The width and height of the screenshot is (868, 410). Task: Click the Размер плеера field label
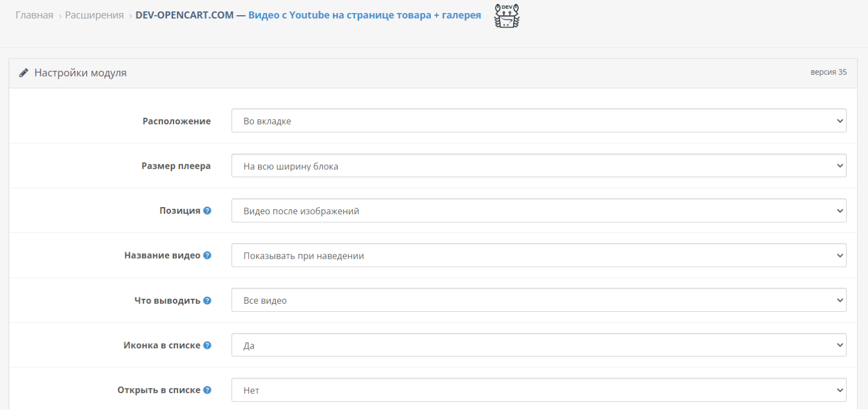tap(176, 166)
